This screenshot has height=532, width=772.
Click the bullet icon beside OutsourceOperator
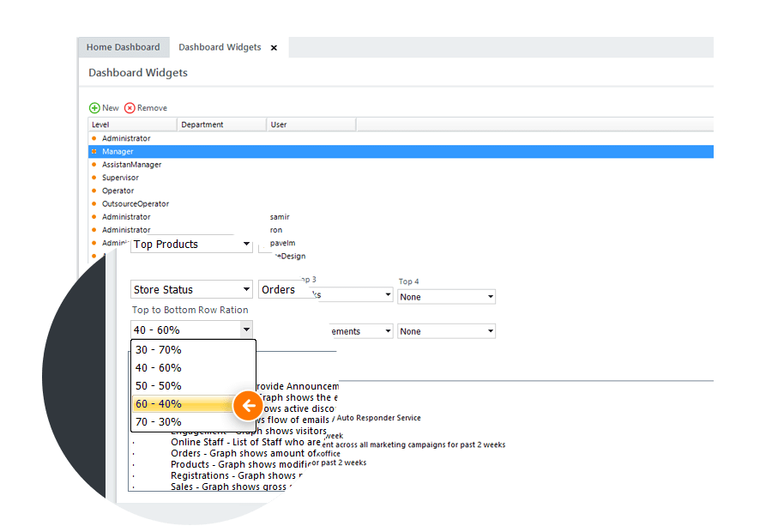(94, 203)
